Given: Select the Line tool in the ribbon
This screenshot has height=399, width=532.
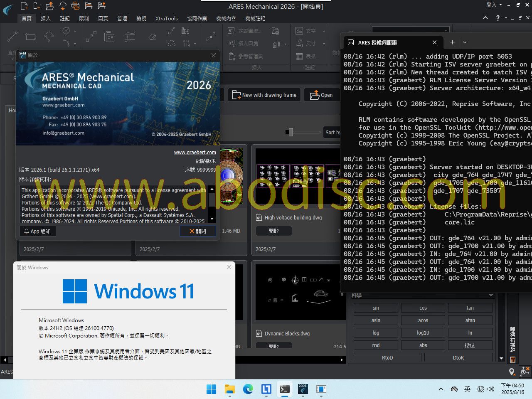Looking at the screenshot, I should coord(12,37).
